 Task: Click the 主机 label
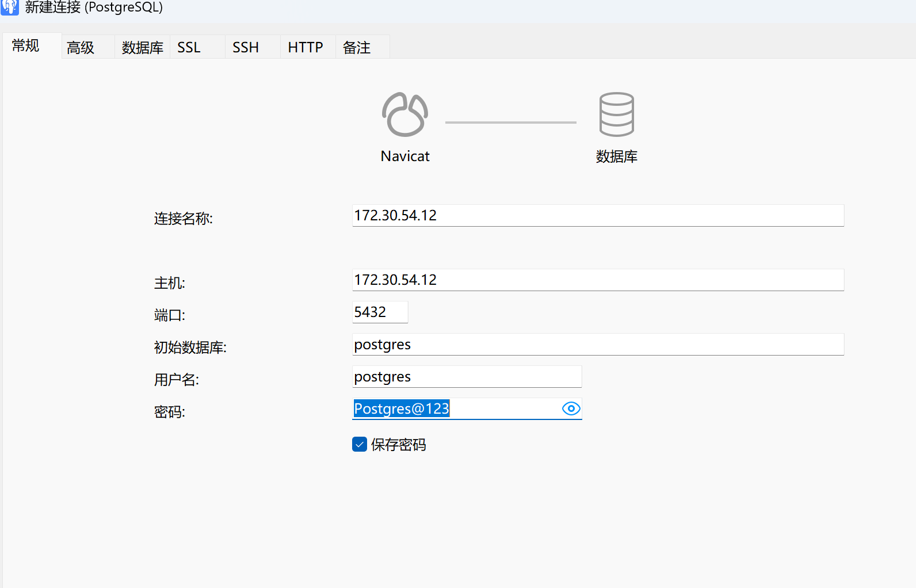point(170,283)
